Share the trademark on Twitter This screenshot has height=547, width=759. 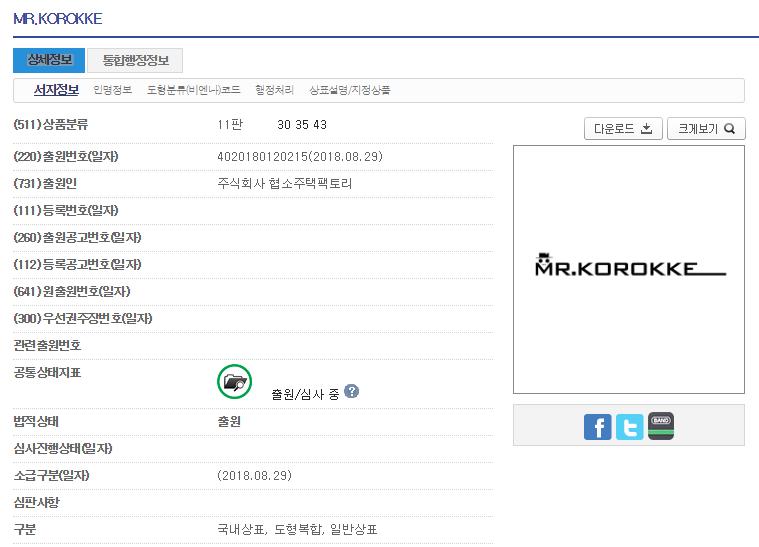point(629,427)
